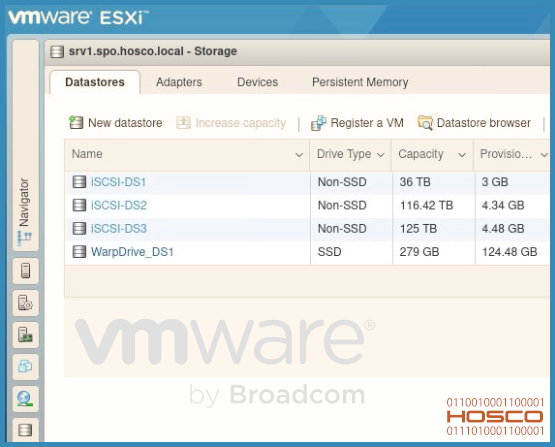Viewport: 555px width, 447px height.
Task: Click the iSCSI-DS2 datastore icon
Action: 79,205
